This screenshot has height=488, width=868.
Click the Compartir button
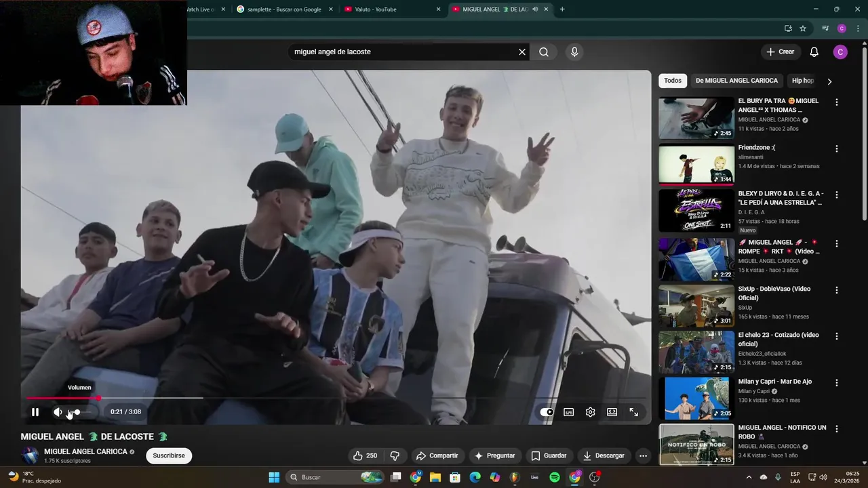click(x=437, y=455)
